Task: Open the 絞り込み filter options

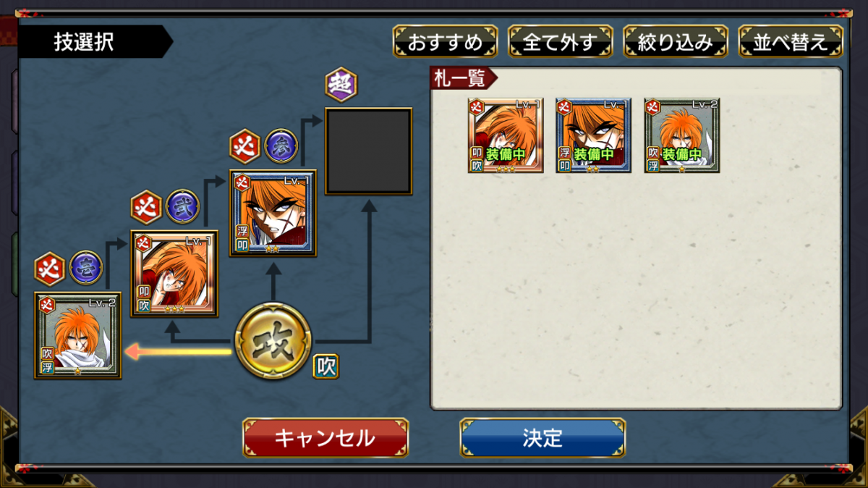Action: point(676,42)
